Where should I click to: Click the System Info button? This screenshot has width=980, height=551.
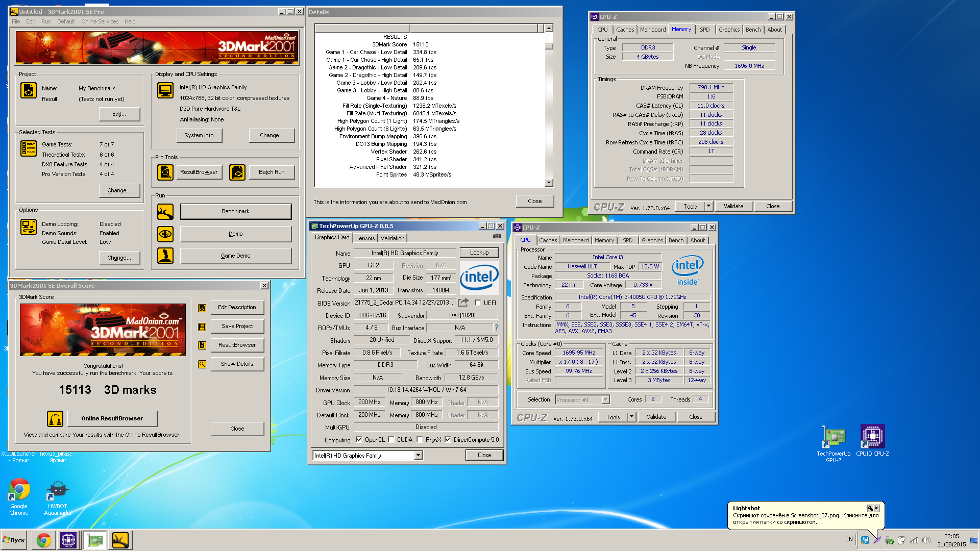(199, 136)
